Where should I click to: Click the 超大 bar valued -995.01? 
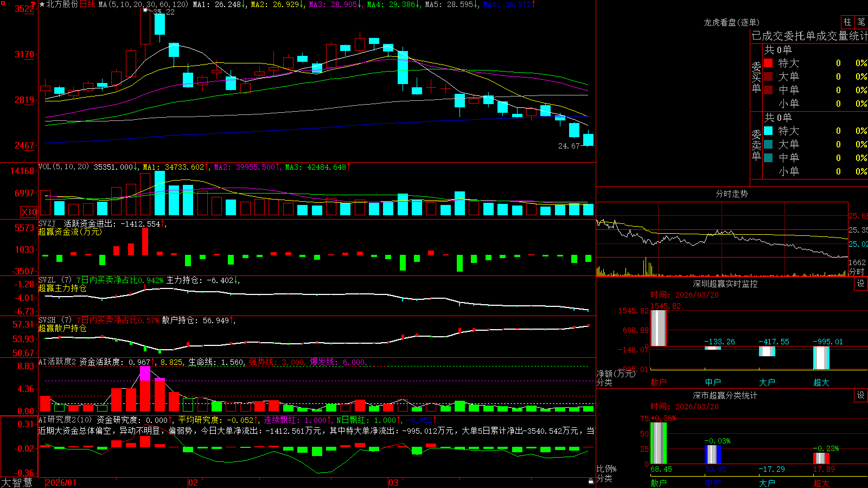point(821,358)
